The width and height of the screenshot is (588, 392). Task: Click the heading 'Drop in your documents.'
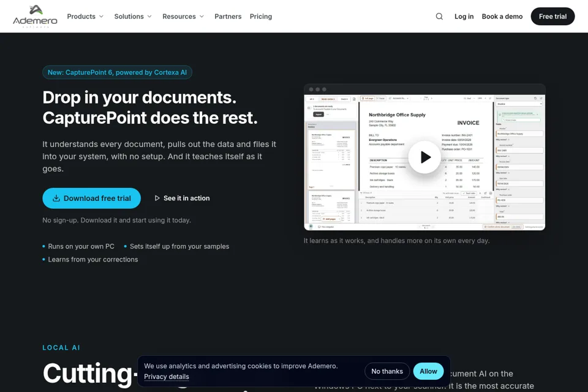[x=140, y=97]
